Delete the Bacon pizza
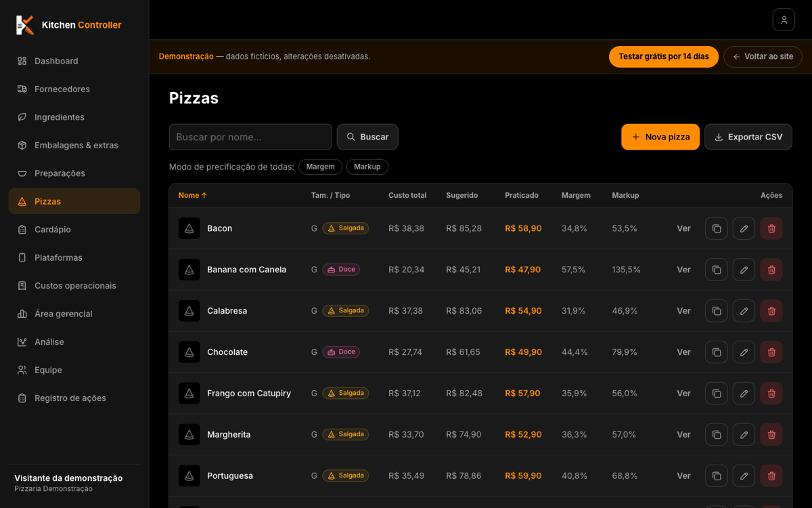Viewport: 812px width, 508px height. pos(771,228)
